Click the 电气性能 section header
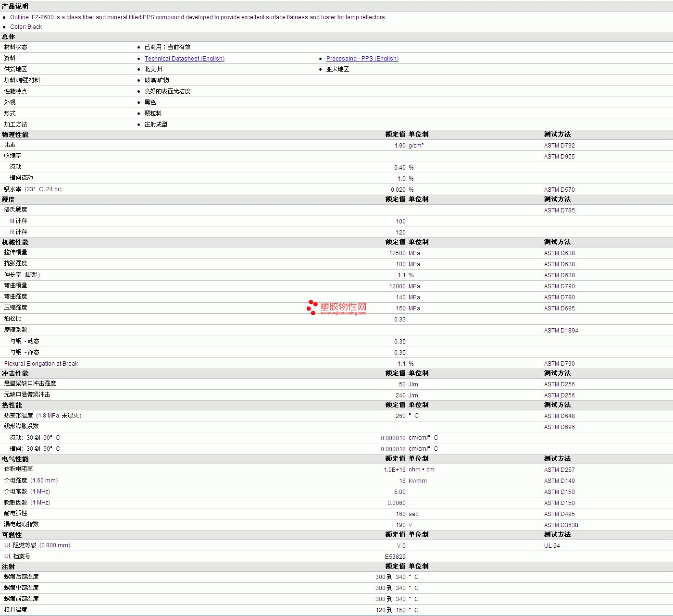Image resolution: width=673 pixels, height=616 pixels. pos(15,459)
